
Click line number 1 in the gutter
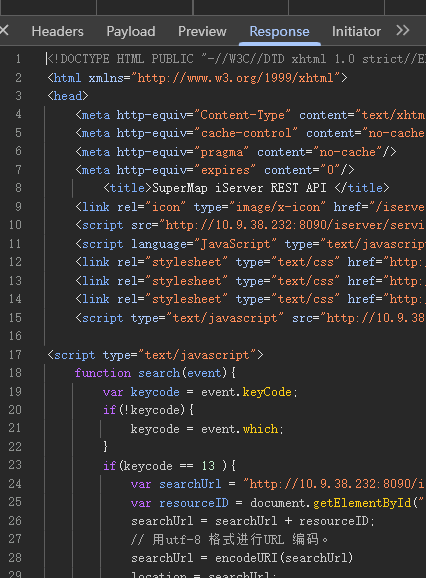tap(18, 59)
